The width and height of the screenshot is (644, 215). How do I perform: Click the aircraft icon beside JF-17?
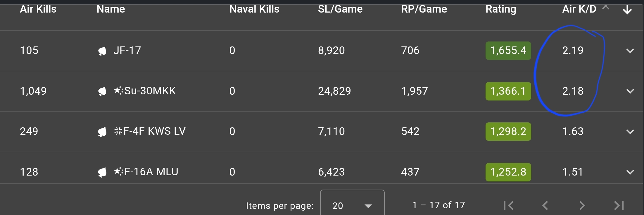tap(102, 51)
